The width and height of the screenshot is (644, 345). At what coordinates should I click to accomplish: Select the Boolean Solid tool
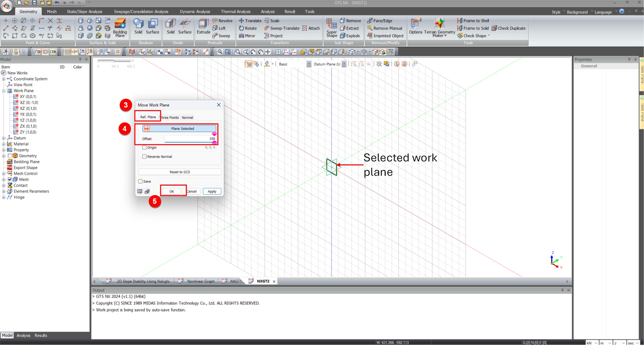(138, 26)
